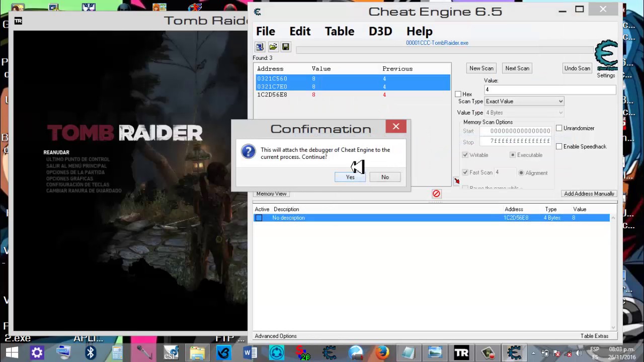Click the Next Scan button

point(517,68)
